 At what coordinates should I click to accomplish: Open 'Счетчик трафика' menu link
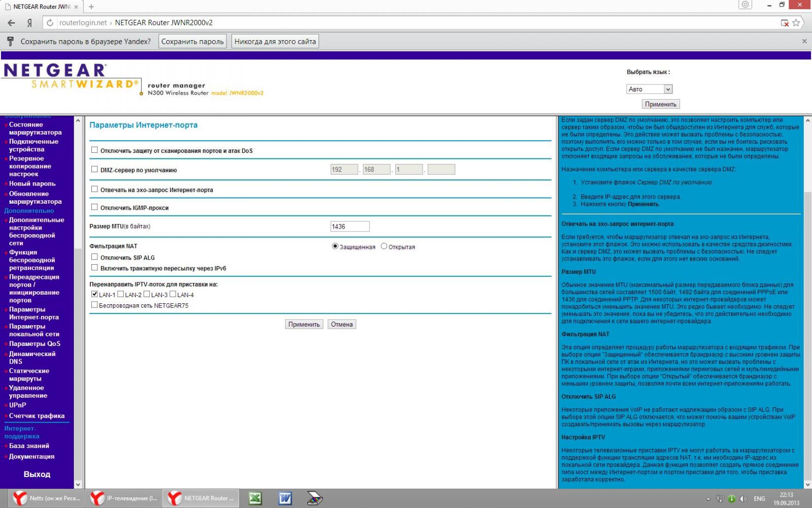pos(37,416)
